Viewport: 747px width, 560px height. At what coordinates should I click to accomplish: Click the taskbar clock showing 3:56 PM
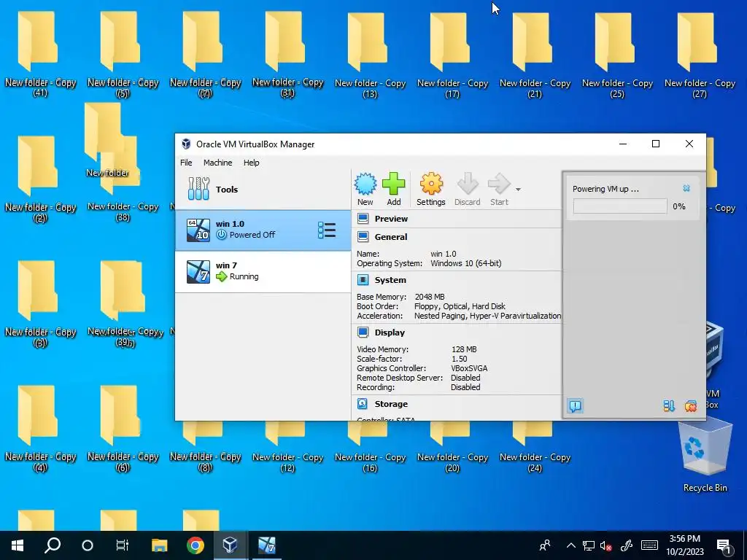(x=684, y=545)
